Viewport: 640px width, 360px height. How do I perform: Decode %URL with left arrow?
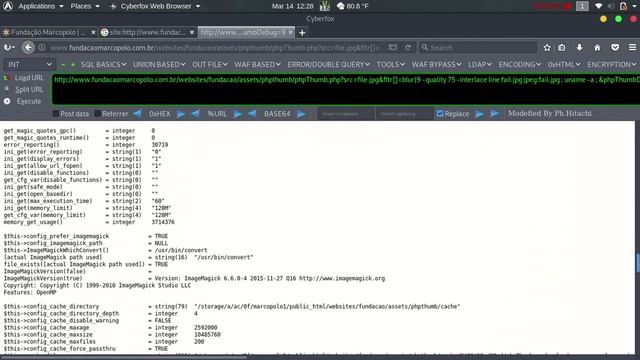pyautogui.click(x=196, y=114)
